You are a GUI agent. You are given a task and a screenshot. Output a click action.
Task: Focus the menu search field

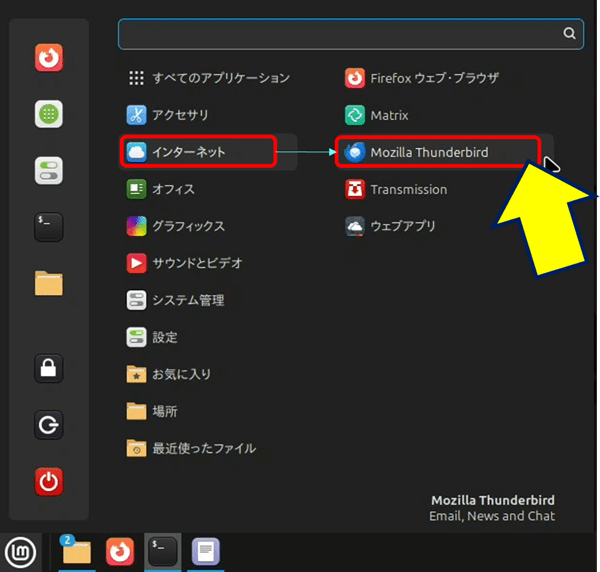(351, 34)
